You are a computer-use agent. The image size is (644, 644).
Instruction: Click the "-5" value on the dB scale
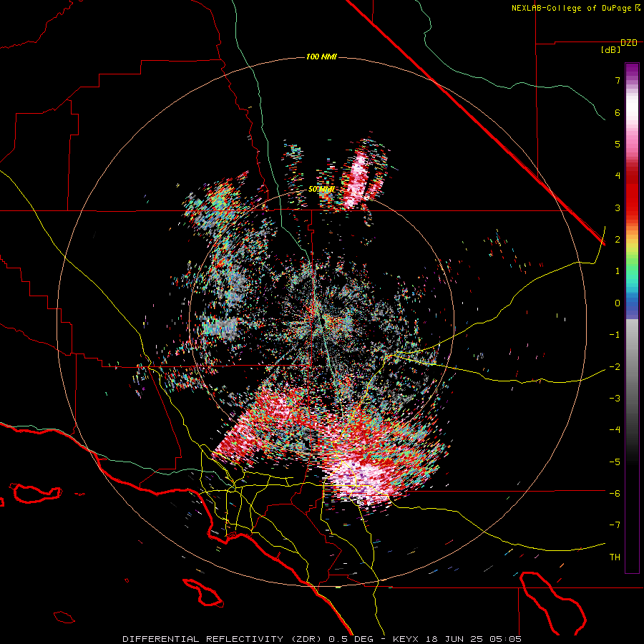(615, 462)
